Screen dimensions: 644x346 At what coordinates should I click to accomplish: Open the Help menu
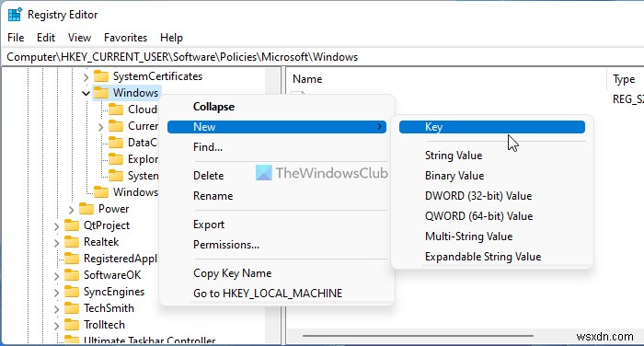(x=171, y=38)
